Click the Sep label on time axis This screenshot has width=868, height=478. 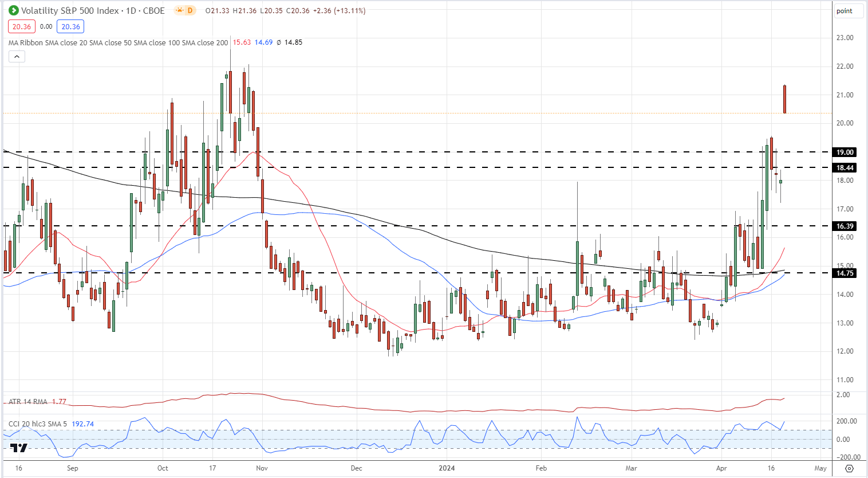(72, 468)
